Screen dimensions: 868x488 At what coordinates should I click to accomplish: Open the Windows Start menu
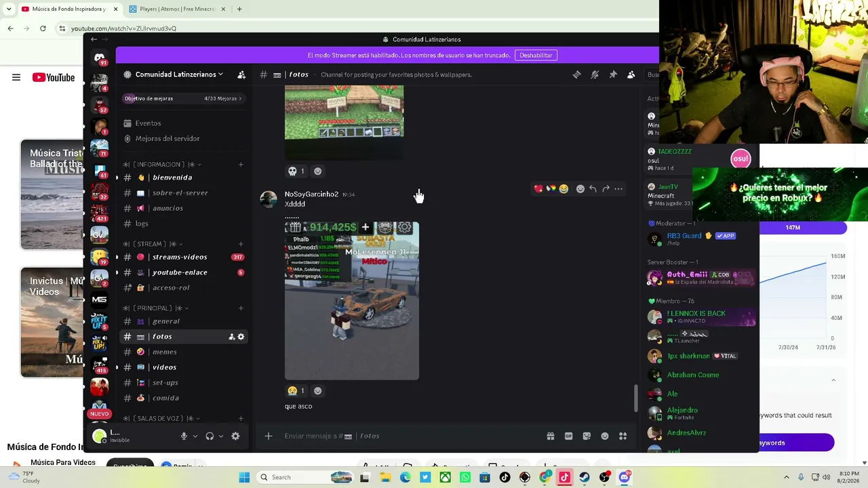[244, 478]
